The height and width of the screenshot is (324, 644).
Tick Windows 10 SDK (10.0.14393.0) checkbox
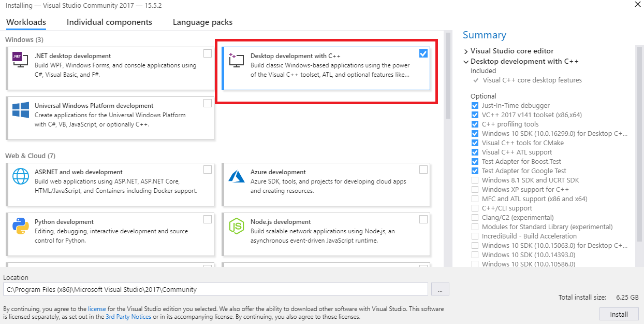475,255
